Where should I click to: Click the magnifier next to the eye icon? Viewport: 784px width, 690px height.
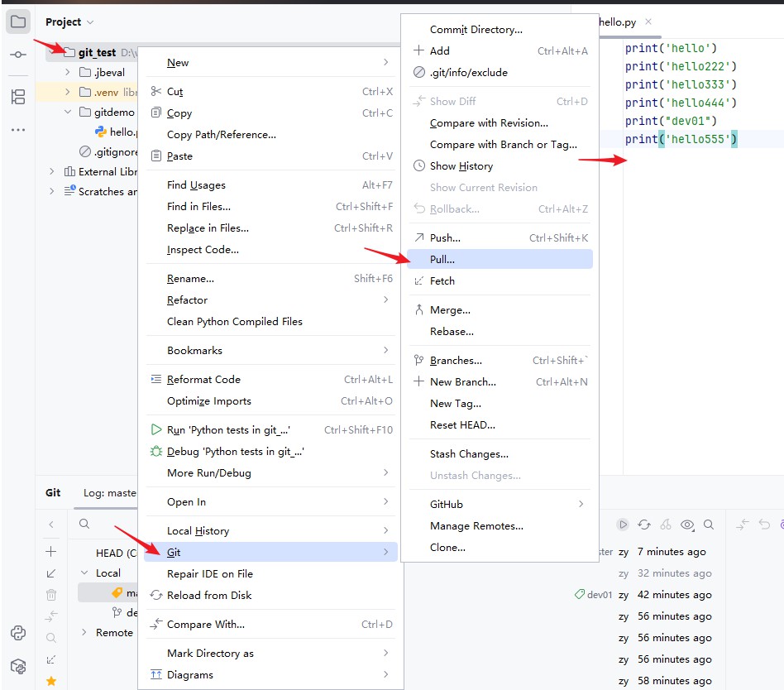pos(709,525)
